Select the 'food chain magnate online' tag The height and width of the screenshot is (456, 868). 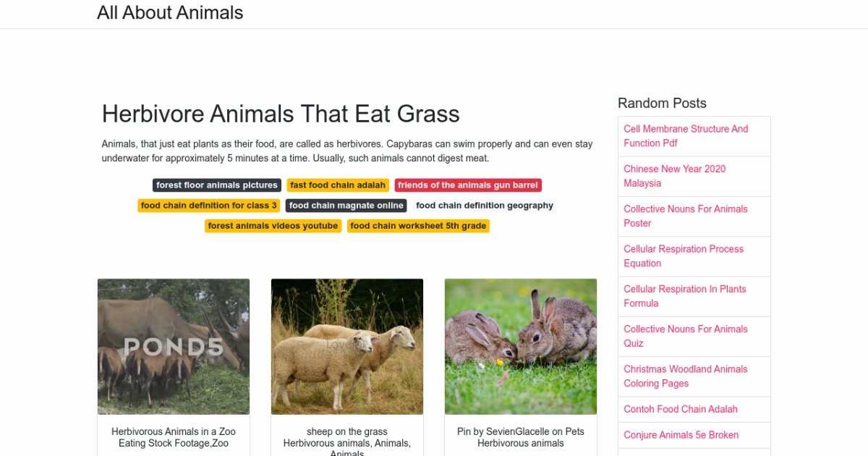(346, 205)
